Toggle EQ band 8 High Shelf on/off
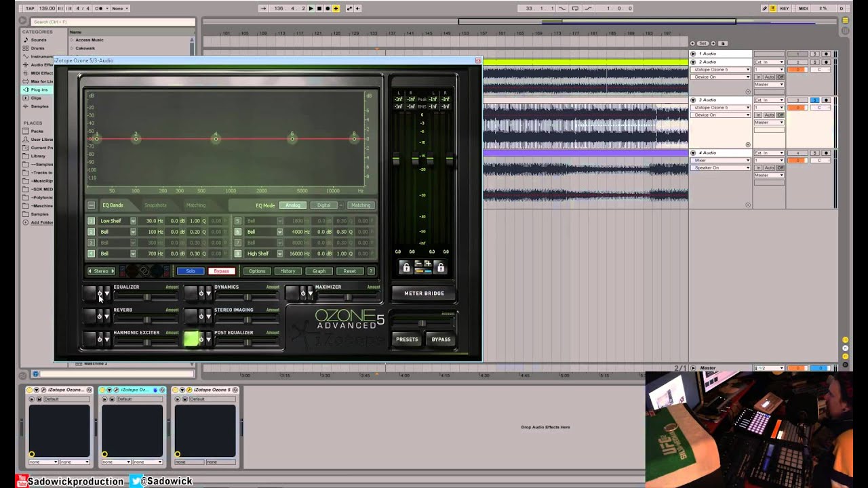868x488 pixels. [237, 253]
